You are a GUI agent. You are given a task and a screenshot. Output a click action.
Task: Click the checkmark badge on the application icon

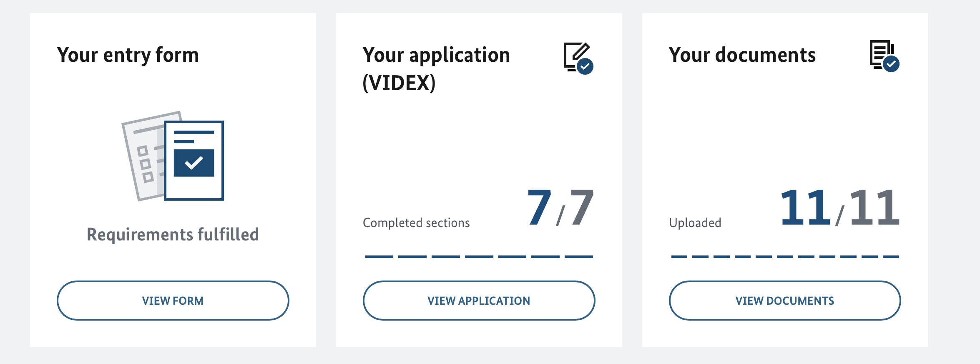(x=585, y=66)
